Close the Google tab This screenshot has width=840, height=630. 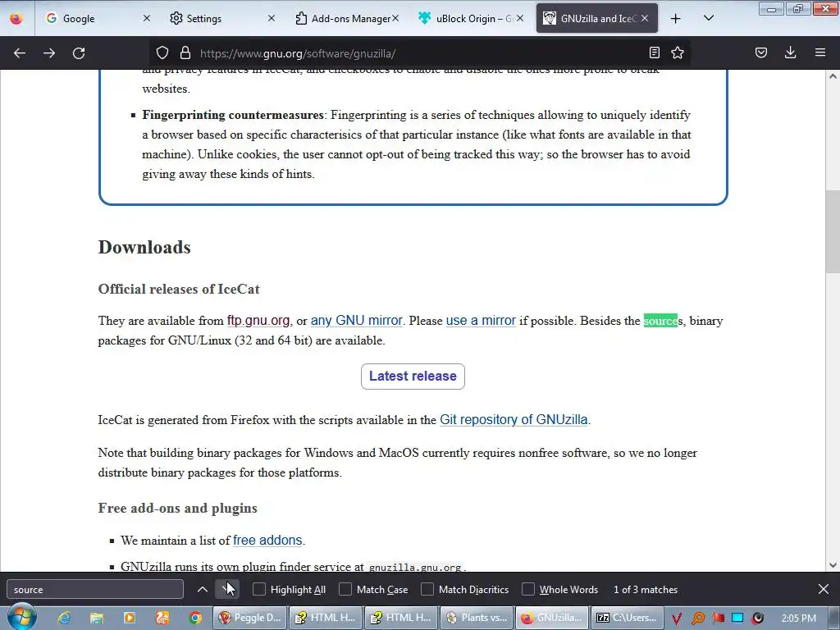pos(147,18)
